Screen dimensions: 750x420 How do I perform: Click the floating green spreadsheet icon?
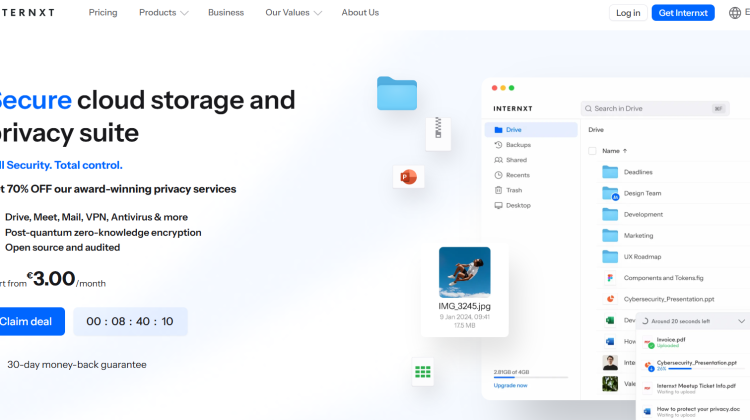coord(423,372)
